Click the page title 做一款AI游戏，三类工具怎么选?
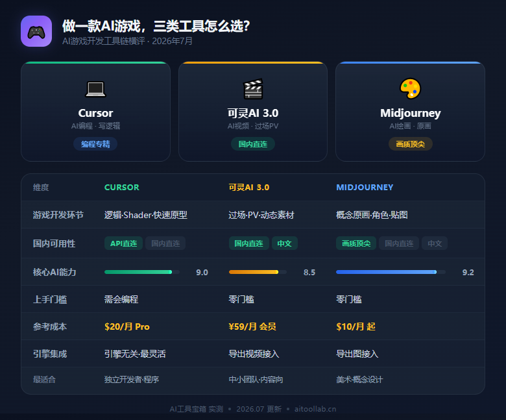 click(x=156, y=26)
